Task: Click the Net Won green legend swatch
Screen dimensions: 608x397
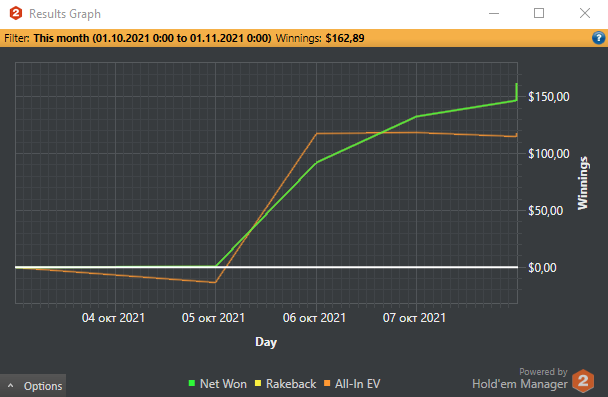Action: [192, 383]
